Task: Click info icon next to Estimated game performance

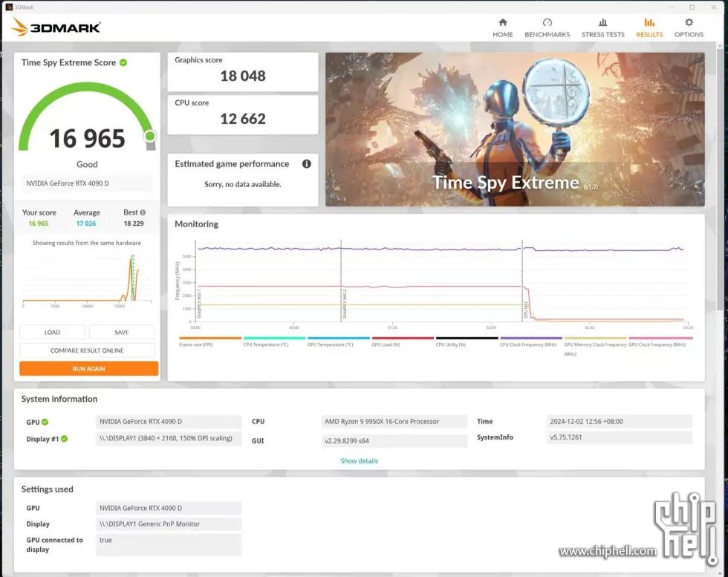Action: pyautogui.click(x=306, y=164)
